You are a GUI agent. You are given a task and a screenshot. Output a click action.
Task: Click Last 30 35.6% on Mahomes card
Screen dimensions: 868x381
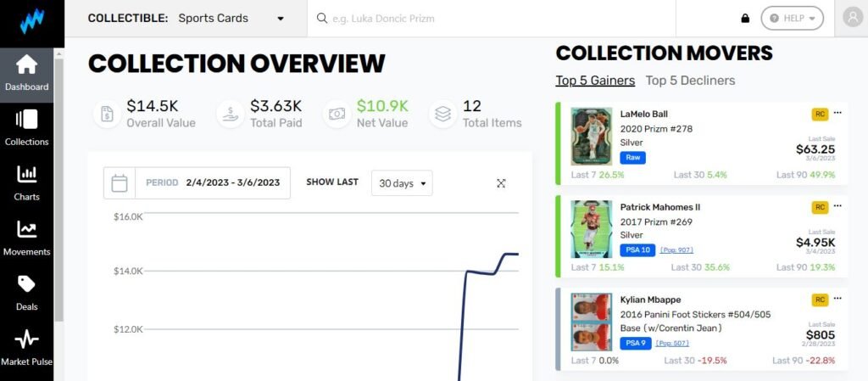pos(700,267)
